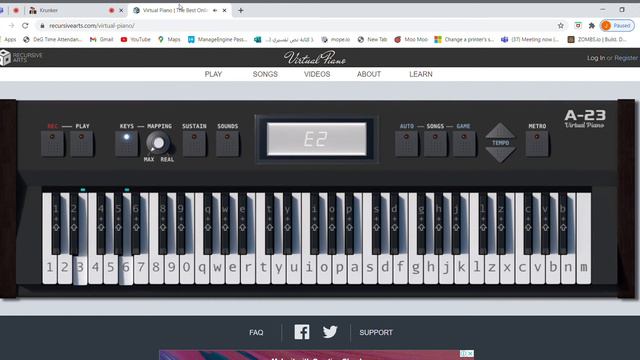640x360 pixels.
Task: Play the black key labeled 9
Action: 181,222
